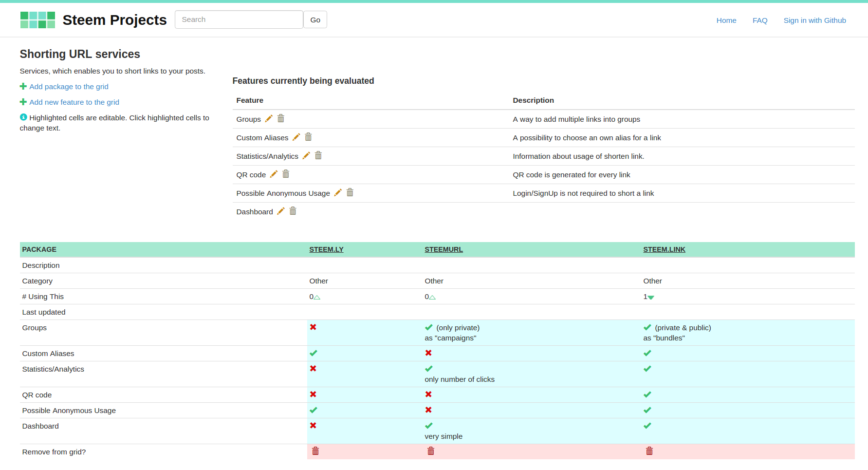This screenshot has height=470, width=868.
Task: Click the 'Shorting URL services' heading
Action: coord(80,54)
